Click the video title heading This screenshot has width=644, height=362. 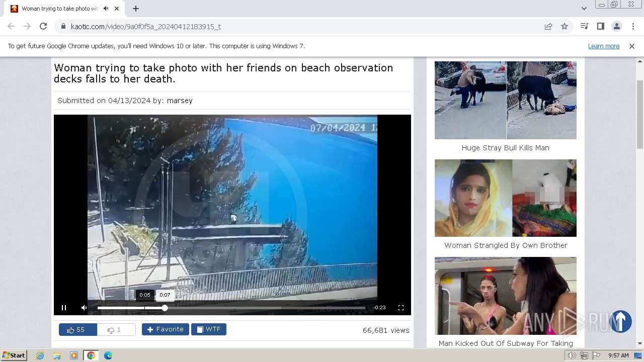(224, 73)
